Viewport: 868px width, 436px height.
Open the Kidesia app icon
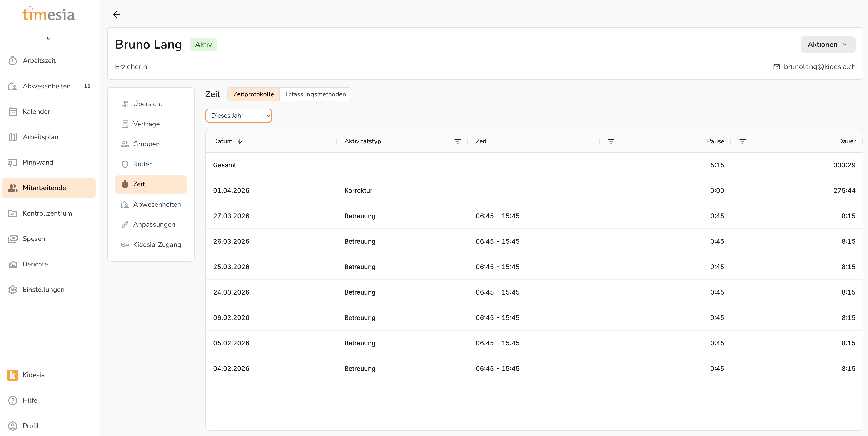point(13,375)
